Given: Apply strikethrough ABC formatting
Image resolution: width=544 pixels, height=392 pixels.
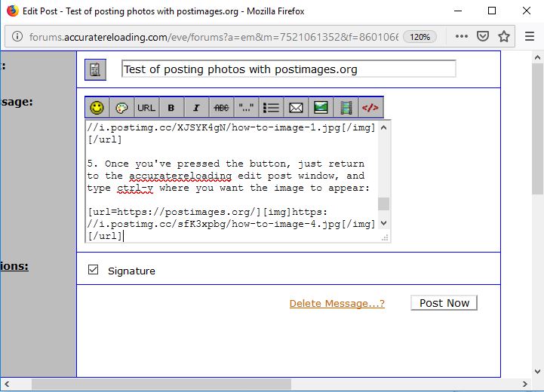Looking at the screenshot, I should point(221,108).
